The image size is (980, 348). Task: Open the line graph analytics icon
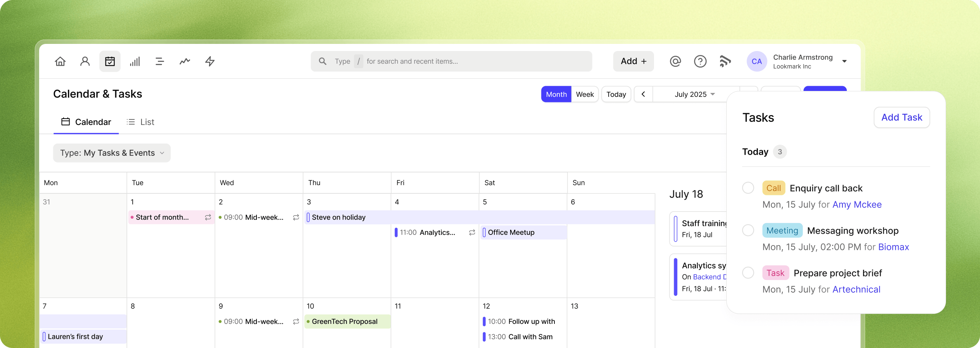pos(185,61)
